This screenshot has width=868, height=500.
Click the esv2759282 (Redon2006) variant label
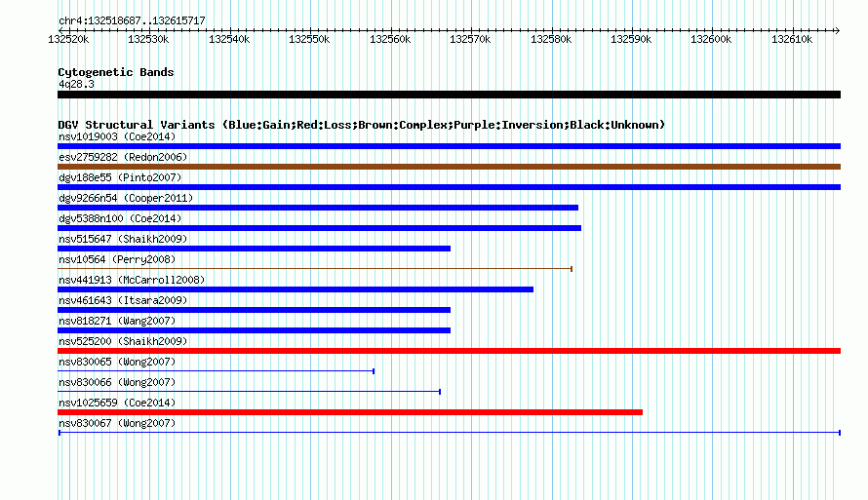pos(123,157)
